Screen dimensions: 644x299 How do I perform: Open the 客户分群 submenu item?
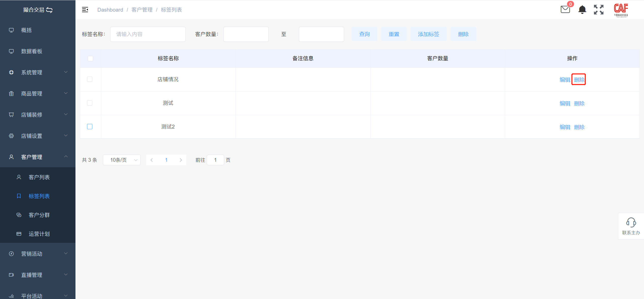coord(38,215)
